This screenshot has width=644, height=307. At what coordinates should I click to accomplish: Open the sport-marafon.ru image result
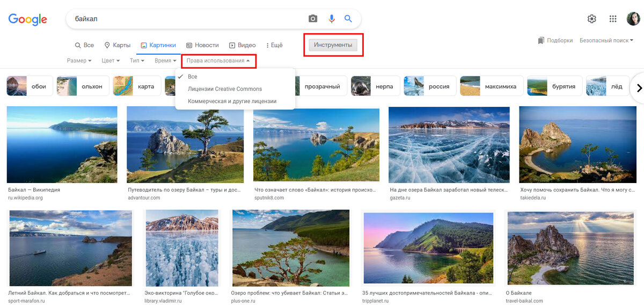coord(70,248)
